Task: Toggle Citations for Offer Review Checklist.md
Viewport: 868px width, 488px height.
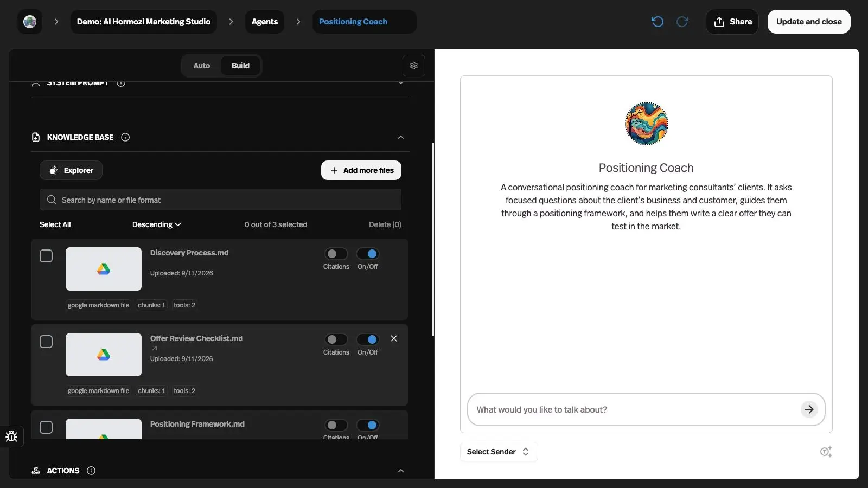Action: [336, 339]
